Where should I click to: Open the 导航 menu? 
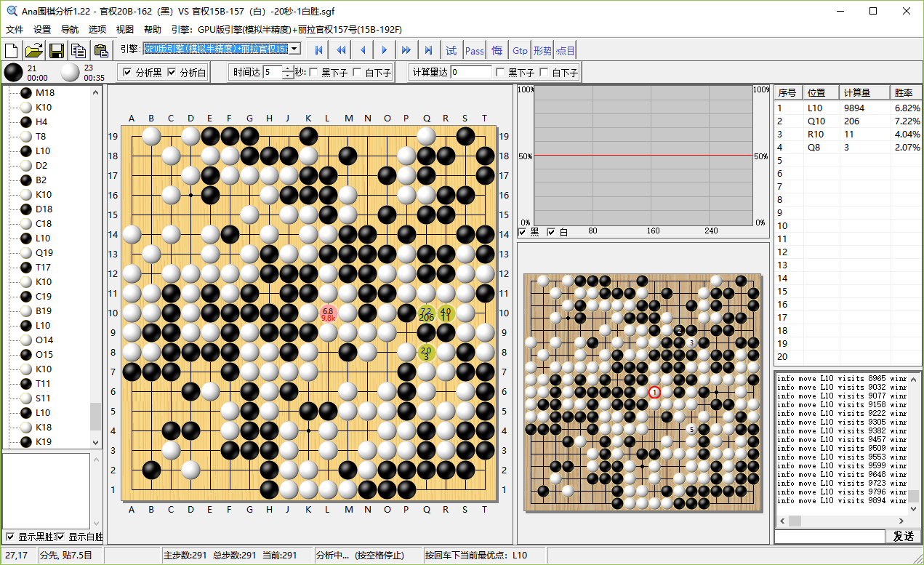coord(70,30)
